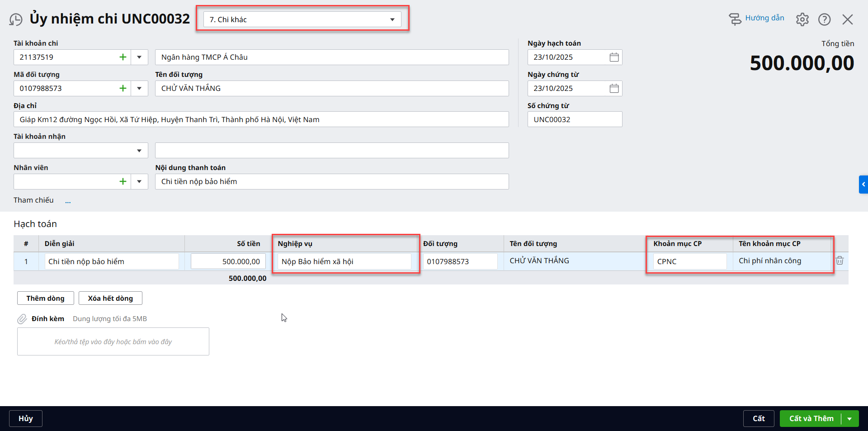Expand the Tài khoản nhận dropdown
The image size is (868, 431).
tap(139, 151)
